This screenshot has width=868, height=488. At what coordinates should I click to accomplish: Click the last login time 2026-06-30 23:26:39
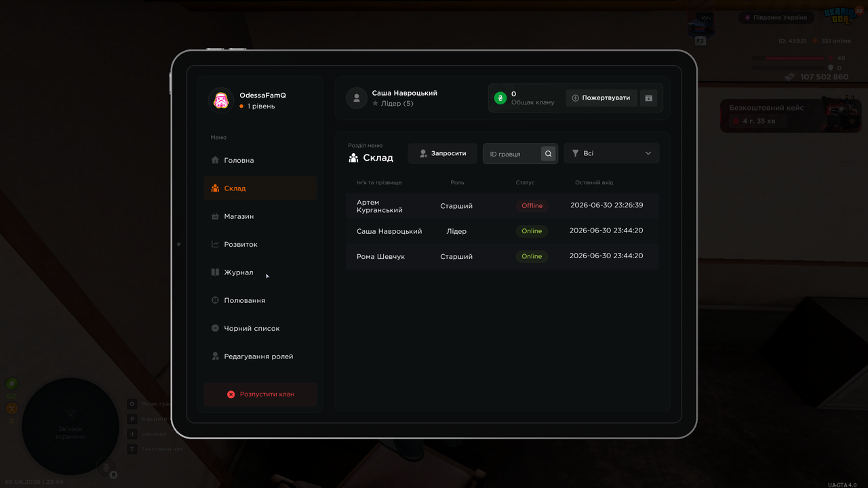[x=607, y=205]
